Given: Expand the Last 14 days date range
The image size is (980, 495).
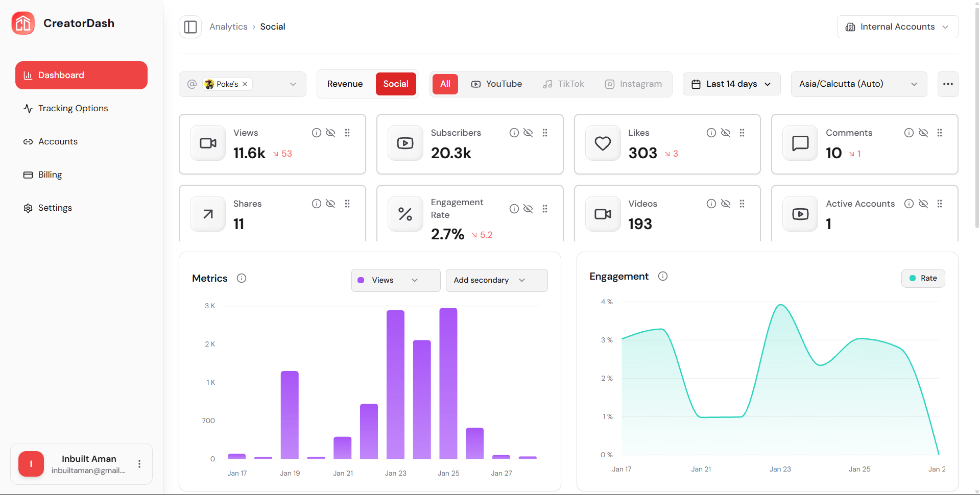Looking at the screenshot, I should pyautogui.click(x=731, y=84).
